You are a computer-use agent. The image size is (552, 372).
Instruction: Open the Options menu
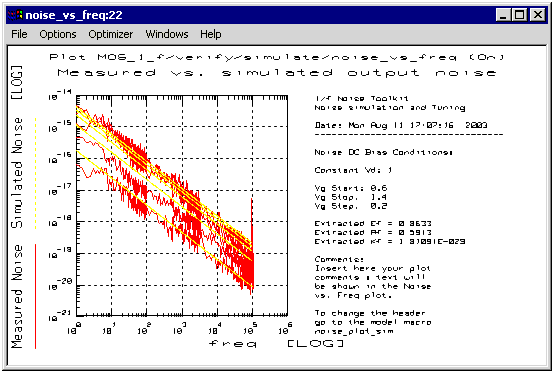click(x=58, y=34)
